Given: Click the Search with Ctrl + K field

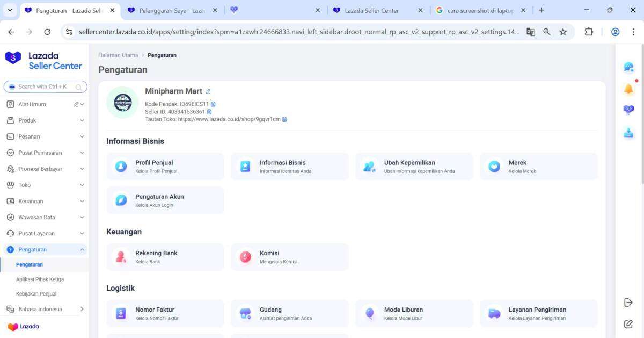Looking at the screenshot, I should tap(45, 87).
